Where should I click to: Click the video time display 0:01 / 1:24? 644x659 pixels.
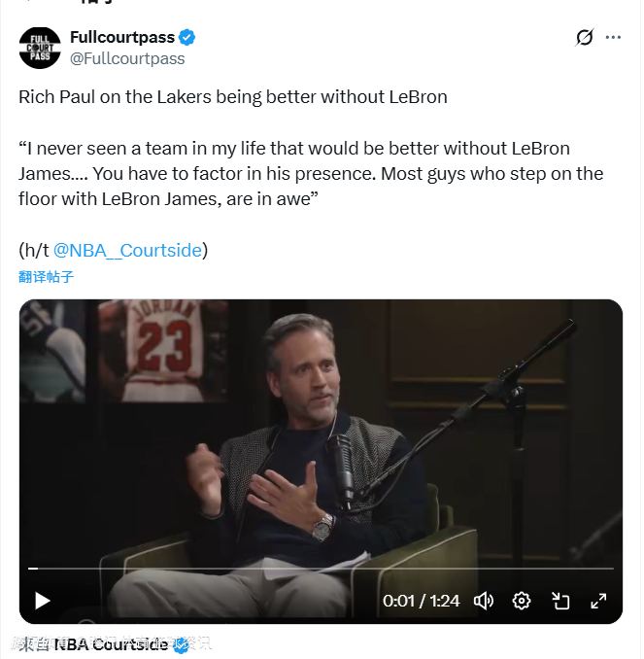(x=421, y=601)
